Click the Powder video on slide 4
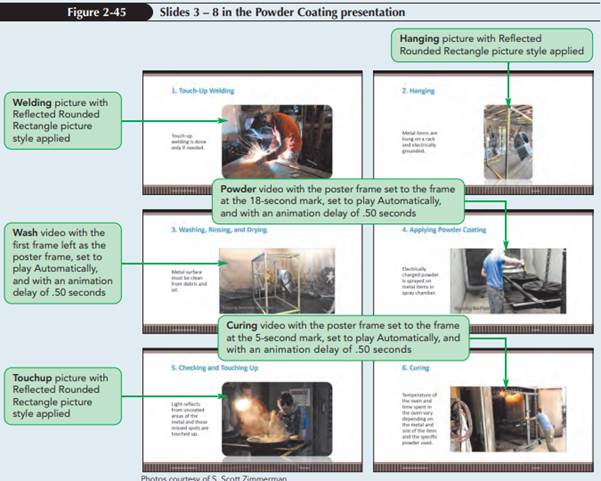Screen dimensions: 601x481 508,281
